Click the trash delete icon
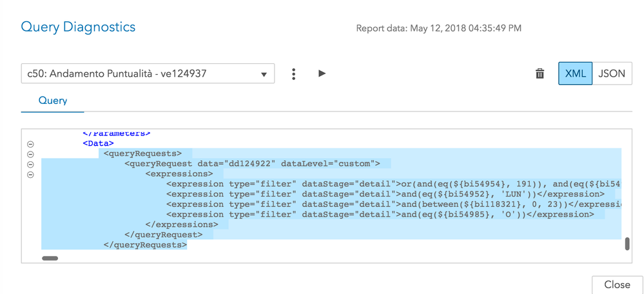 [x=540, y=73]
